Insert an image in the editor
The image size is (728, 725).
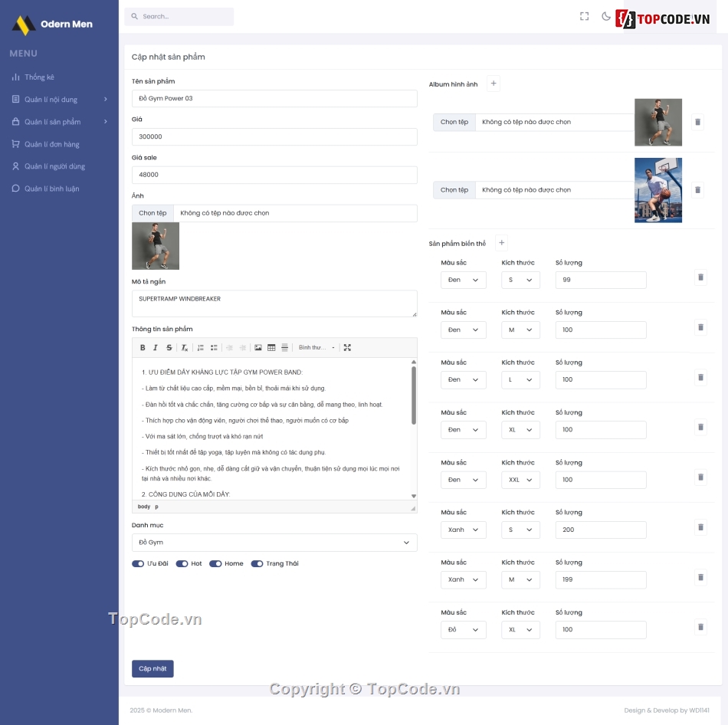point(258,348)
